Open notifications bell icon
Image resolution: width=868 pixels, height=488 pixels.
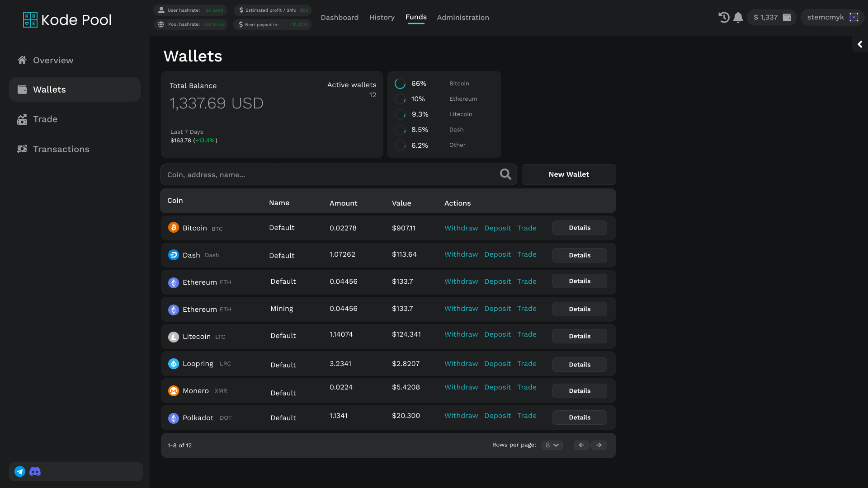coord(738,17)
